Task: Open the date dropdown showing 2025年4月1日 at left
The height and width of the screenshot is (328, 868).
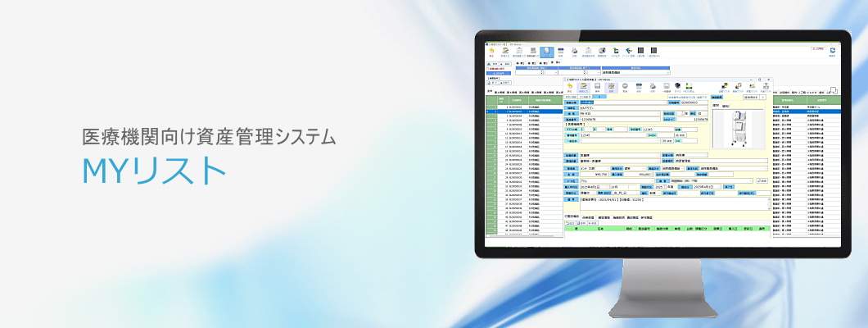Action: pyautogui.click(x=608, y=187)
